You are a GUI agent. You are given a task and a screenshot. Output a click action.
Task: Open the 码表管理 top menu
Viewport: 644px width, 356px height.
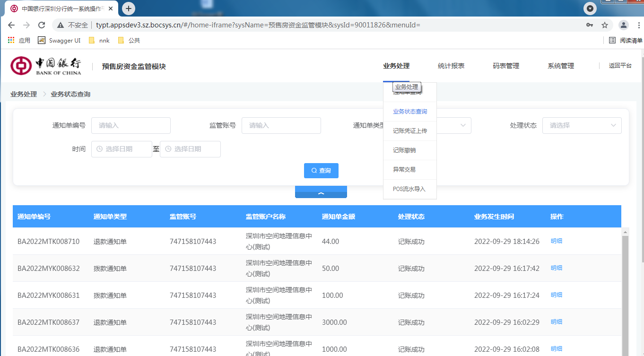click(506, 66)
